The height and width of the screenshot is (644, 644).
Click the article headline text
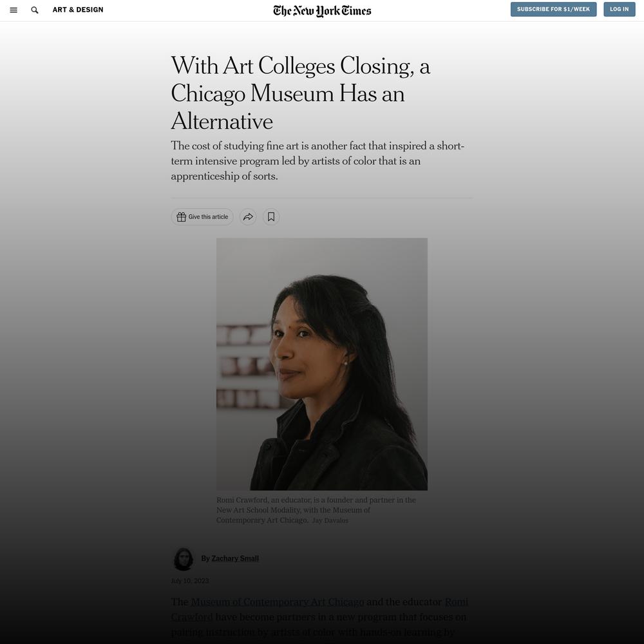[x=301, y=93]
